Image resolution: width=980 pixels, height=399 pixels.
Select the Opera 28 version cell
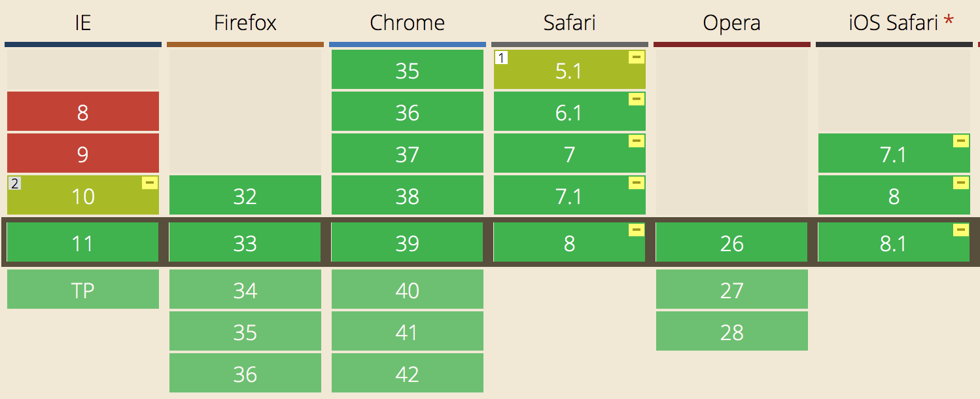731,332
